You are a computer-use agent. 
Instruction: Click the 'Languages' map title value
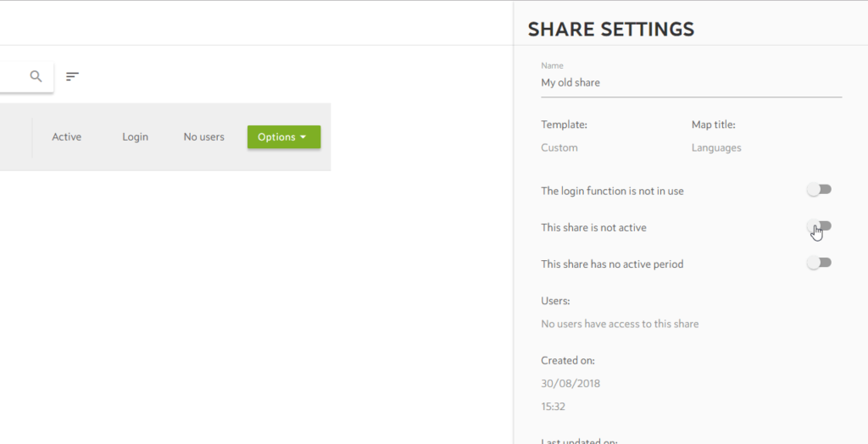[716, 147]
